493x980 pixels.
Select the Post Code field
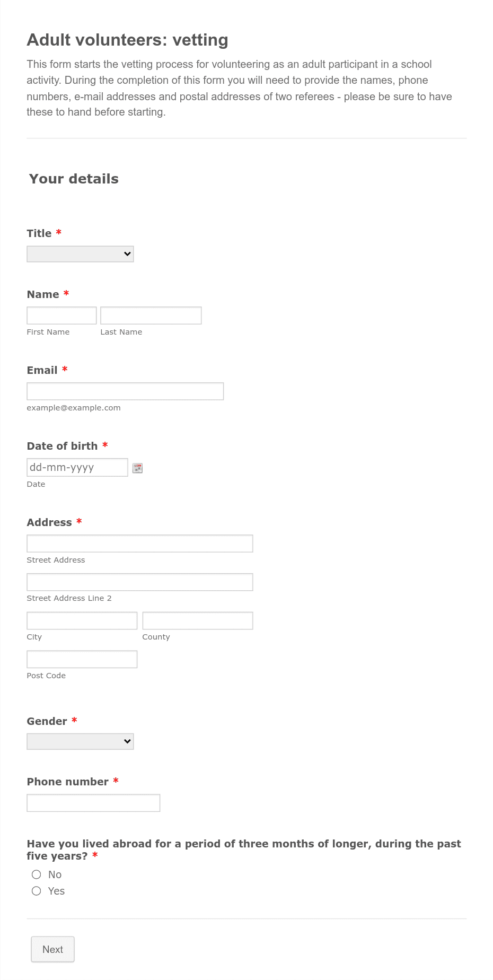pyautogui.click(x=82, y=659)
